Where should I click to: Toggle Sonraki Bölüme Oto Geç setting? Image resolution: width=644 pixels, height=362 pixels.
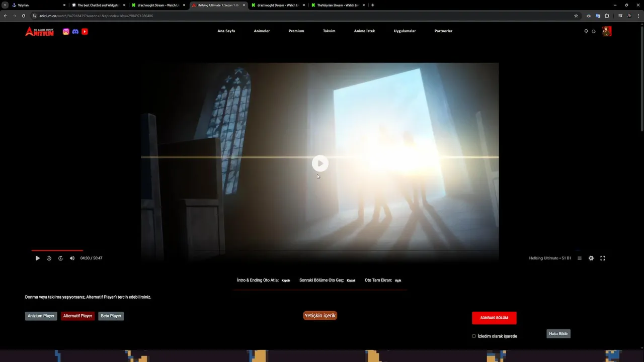pyautogui.click(x=351, y=281)
